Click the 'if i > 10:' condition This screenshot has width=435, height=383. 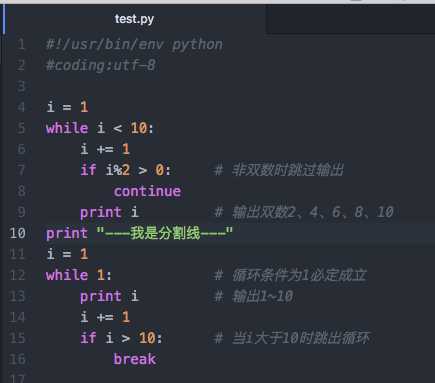pyautogui.click(x=121, y=338)
